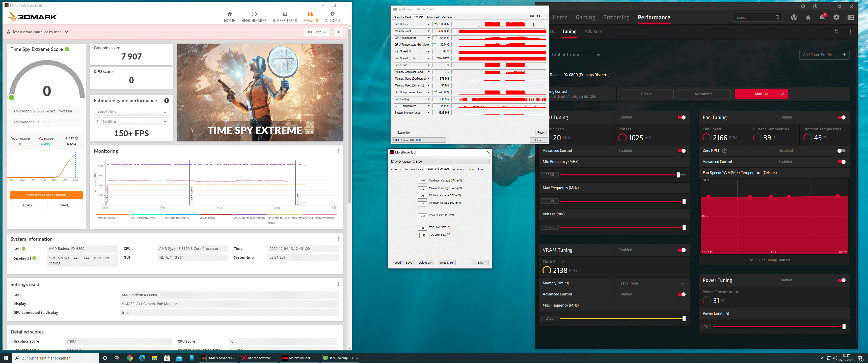Click info icon beside Estimated game performance
The width and height of the screenshot is (868, 363).
(167, 101)
